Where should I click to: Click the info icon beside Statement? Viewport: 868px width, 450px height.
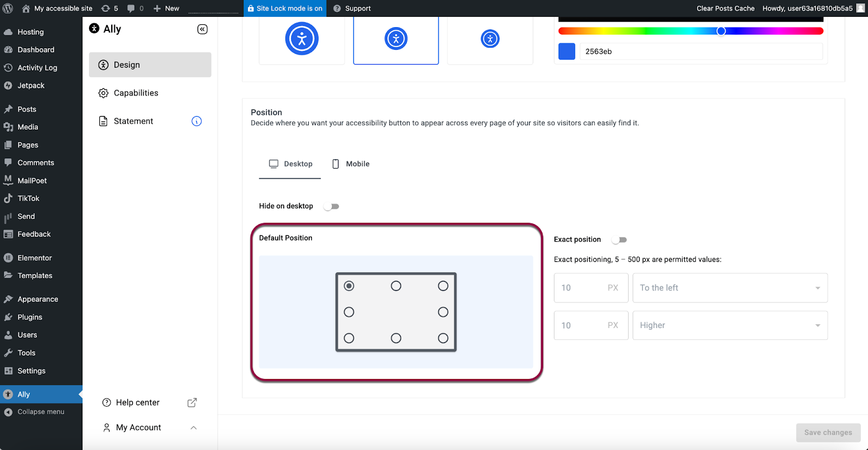(x=196, y=121)
